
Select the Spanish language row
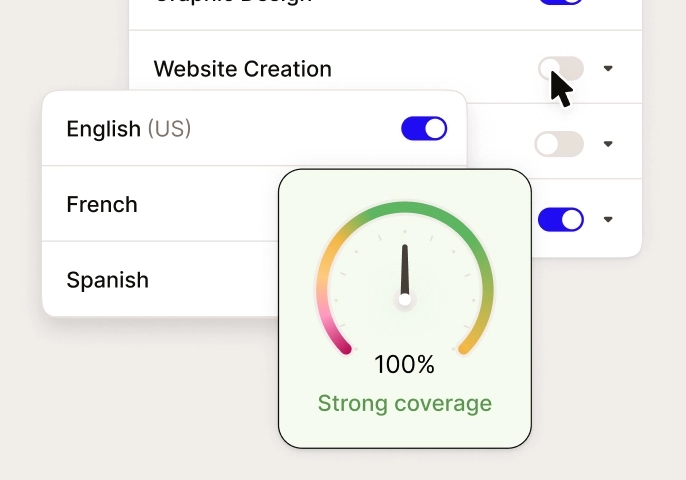tap(160, 279)
